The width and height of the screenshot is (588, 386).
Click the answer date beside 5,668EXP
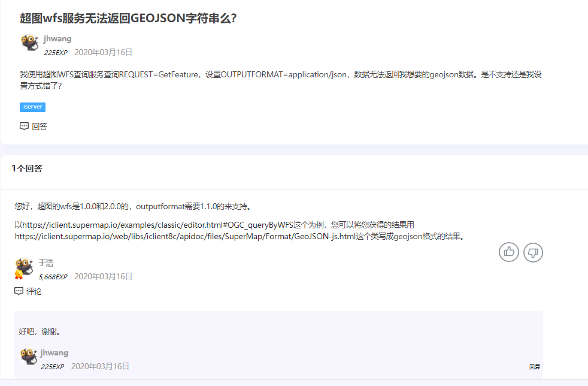click(x=103, y=276)
